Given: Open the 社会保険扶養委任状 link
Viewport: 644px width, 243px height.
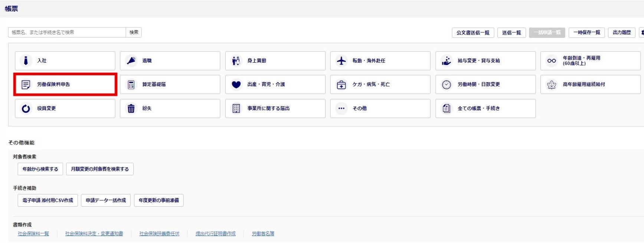Looking at the screenshot, I should [159, 234].
